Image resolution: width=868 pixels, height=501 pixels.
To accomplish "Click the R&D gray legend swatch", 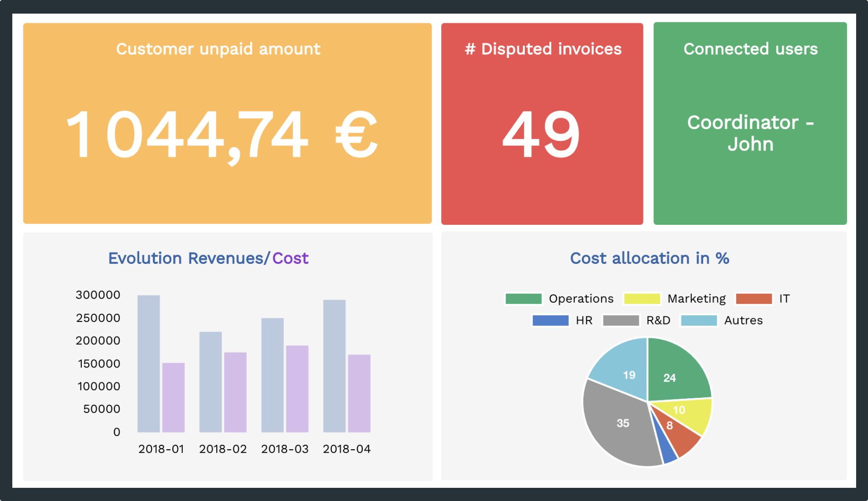I will click(621, 321).
